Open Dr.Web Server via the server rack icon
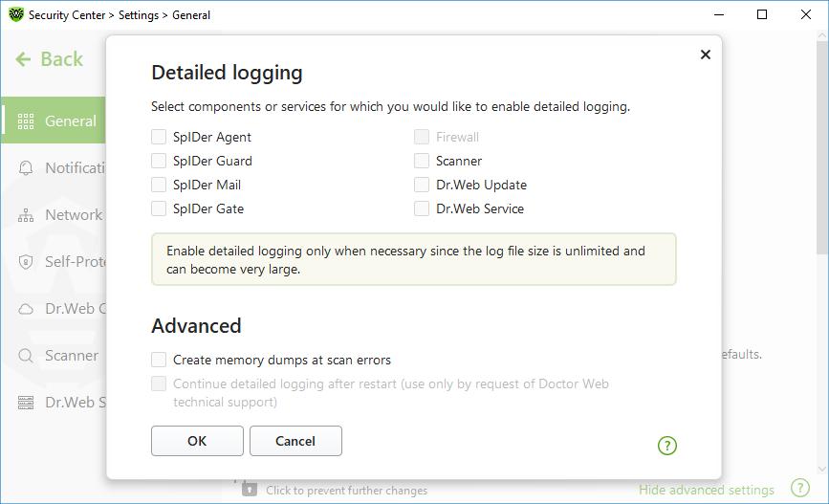The image size is (829, 504). point(26,403)
